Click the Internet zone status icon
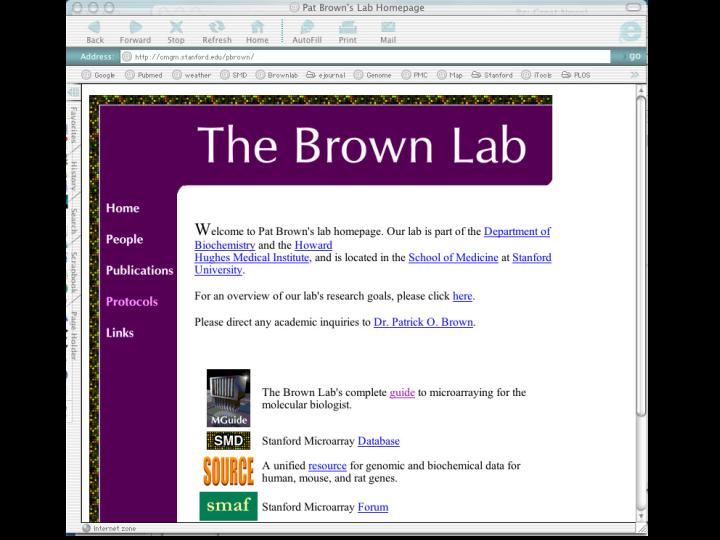Viewport: 720px width, 540px height. [86, 529]
